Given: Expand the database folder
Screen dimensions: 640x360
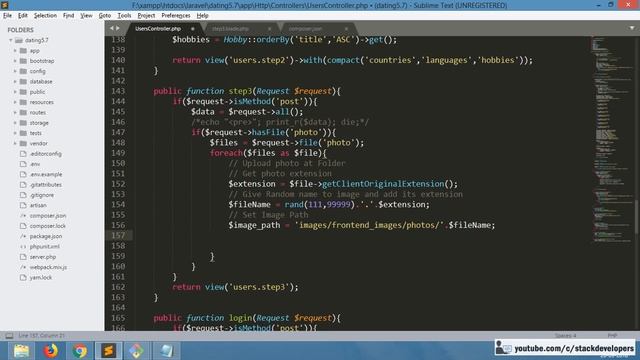Looking at the screenshot, I should (x=15, y=82).
